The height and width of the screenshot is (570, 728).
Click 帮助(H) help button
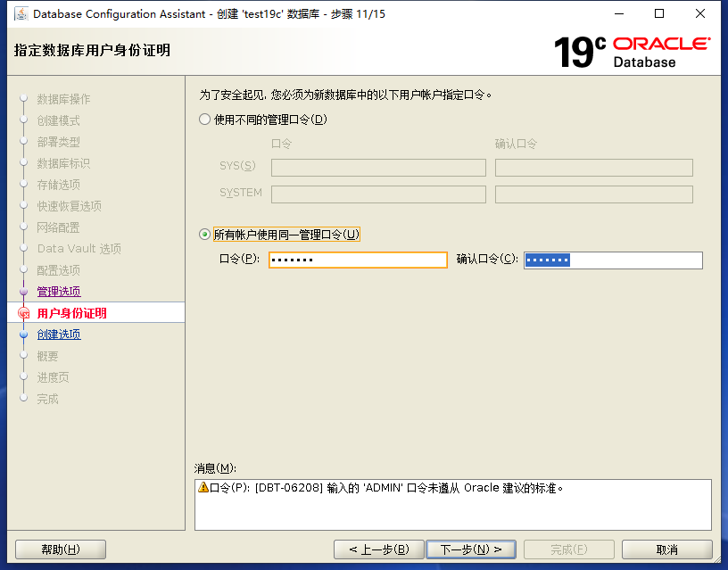coord(61,549)
